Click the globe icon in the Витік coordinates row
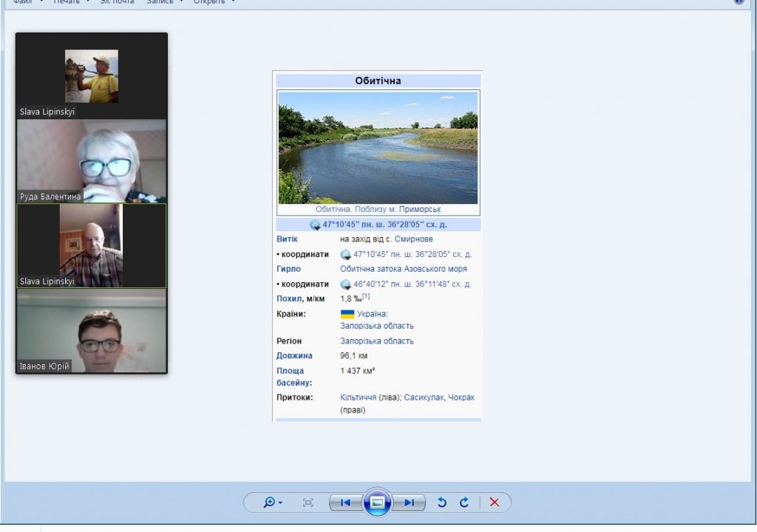Viewport: 757px width, 532px height. coord(345,254)
